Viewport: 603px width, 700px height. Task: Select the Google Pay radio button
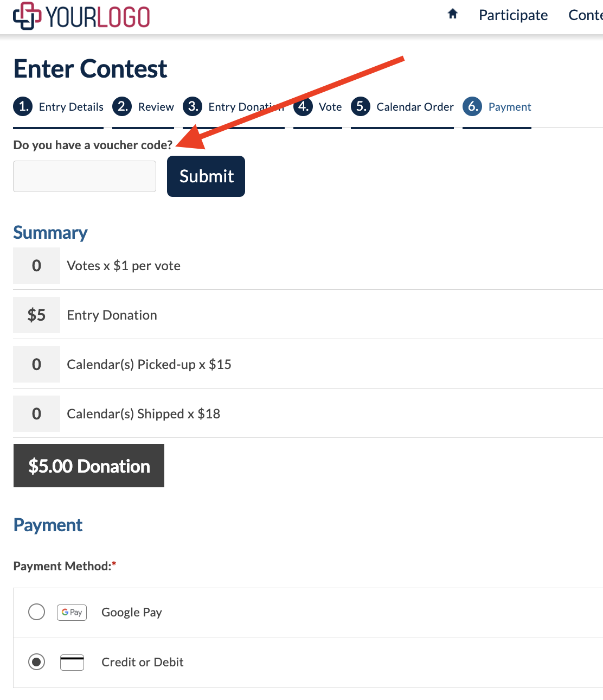coord(36,612)
